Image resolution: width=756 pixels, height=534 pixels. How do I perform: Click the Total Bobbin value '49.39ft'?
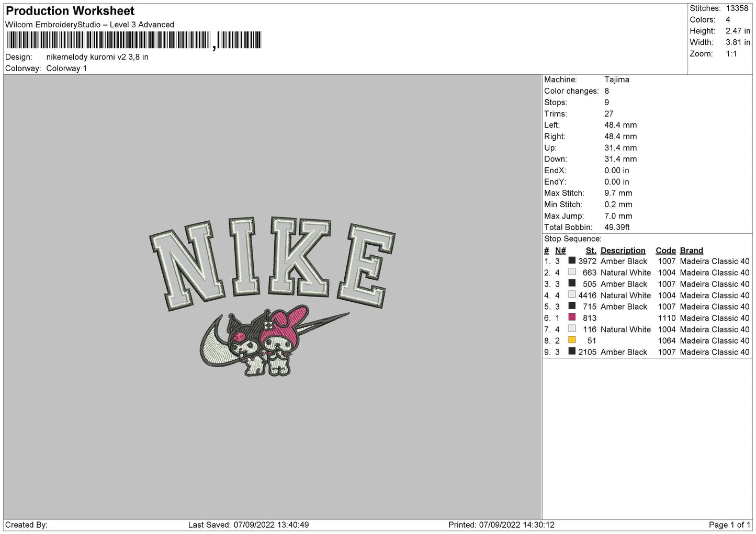[x=617, y=228]
